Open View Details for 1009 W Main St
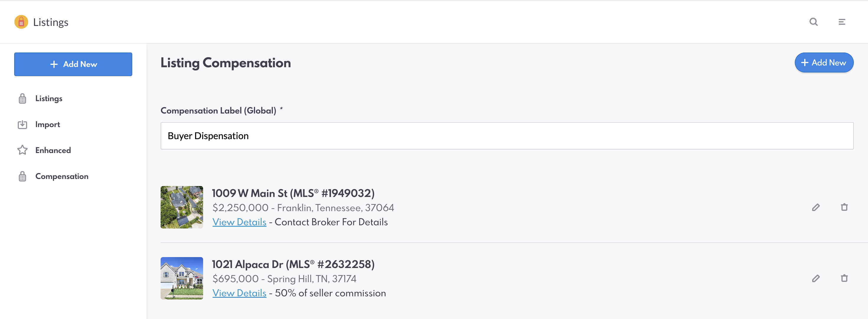 [239, 222]
